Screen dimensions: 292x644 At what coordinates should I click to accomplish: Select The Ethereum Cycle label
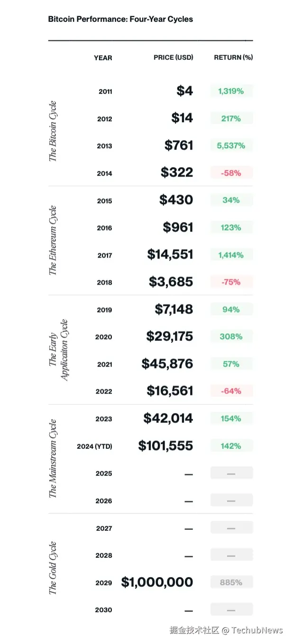[53, 241]
